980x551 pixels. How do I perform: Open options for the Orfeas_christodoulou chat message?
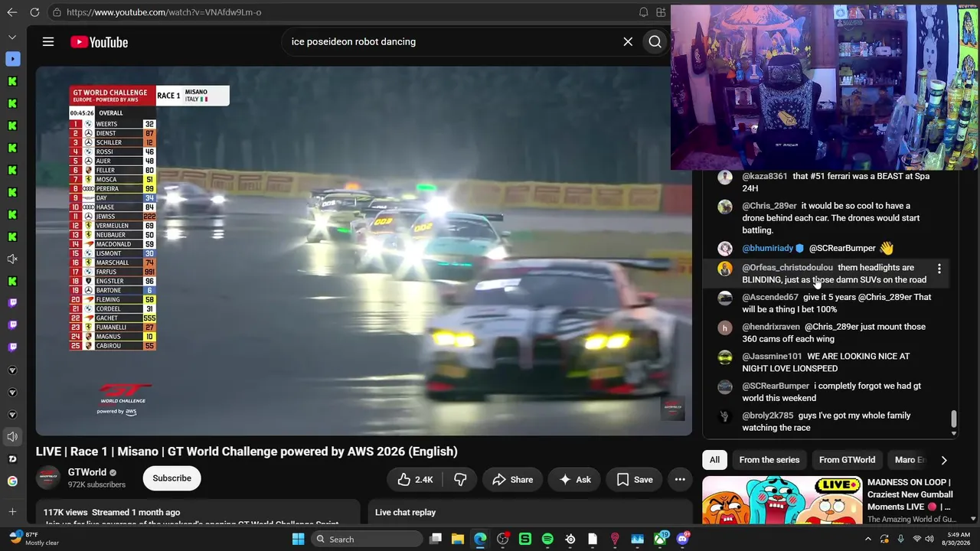tap(939, 269)
